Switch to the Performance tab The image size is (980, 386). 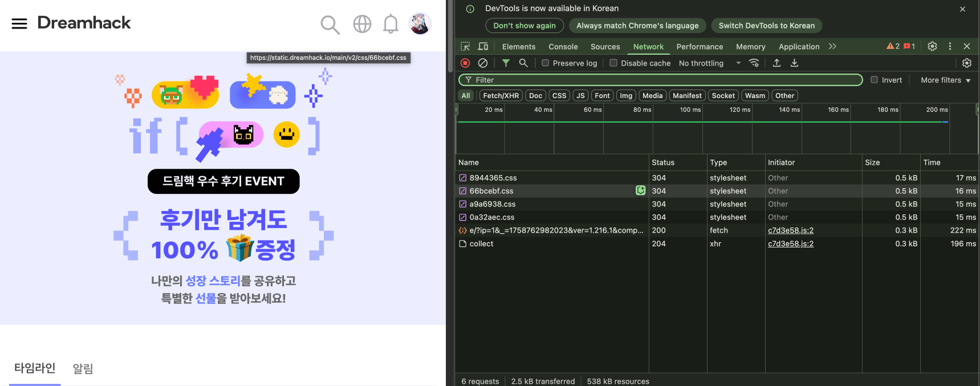pos(700,47)
